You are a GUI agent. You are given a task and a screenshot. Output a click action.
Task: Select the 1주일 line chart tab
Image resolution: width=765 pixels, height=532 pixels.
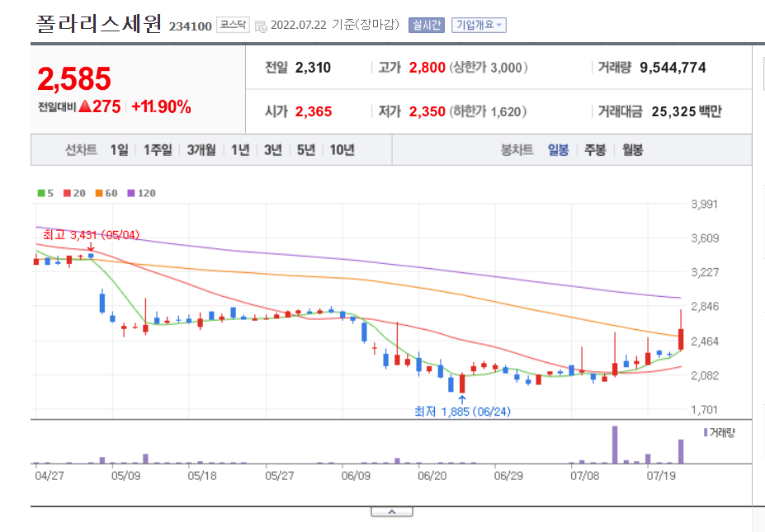click(158, 149)
